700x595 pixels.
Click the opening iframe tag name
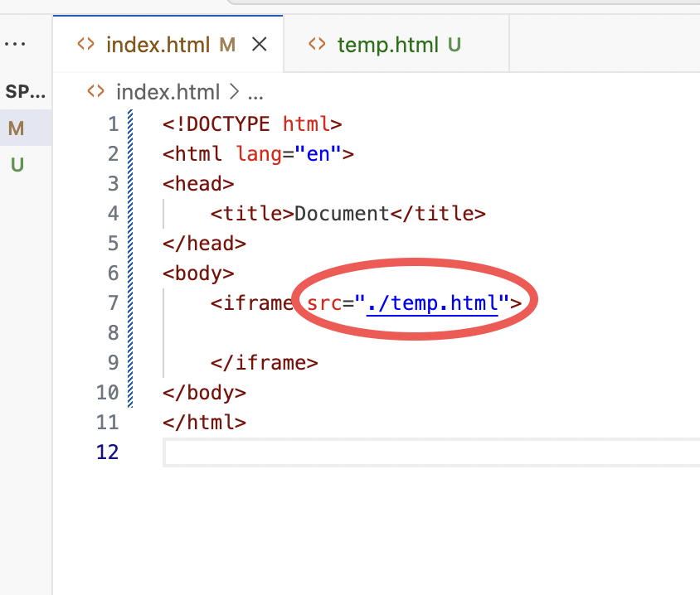tap(258, 303)
